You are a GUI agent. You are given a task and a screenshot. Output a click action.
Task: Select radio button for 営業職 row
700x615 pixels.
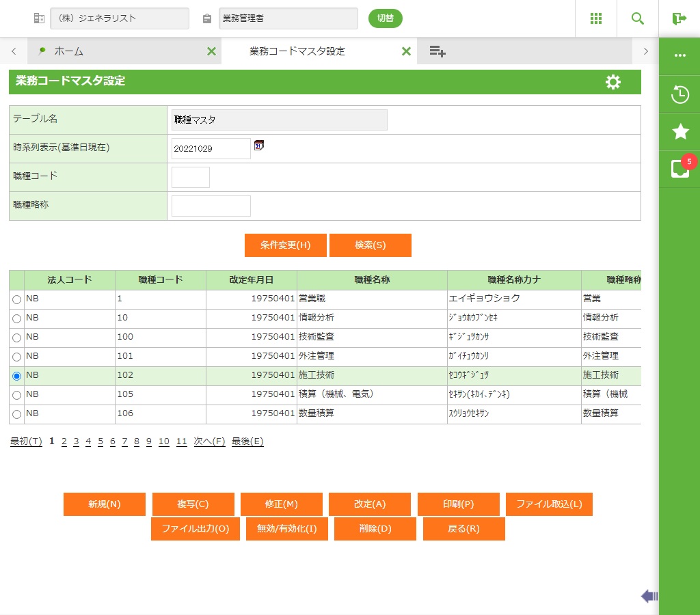(x=16, y=299)
